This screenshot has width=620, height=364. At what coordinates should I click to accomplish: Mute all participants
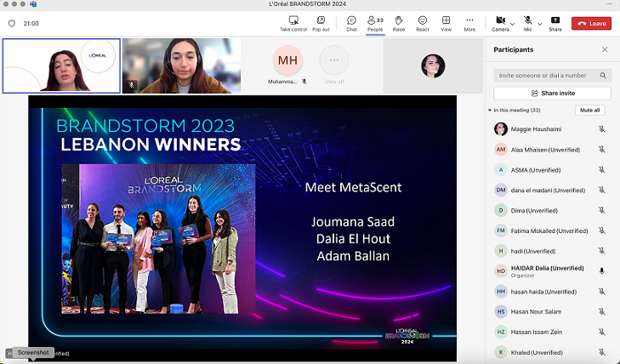coord(589,111)
